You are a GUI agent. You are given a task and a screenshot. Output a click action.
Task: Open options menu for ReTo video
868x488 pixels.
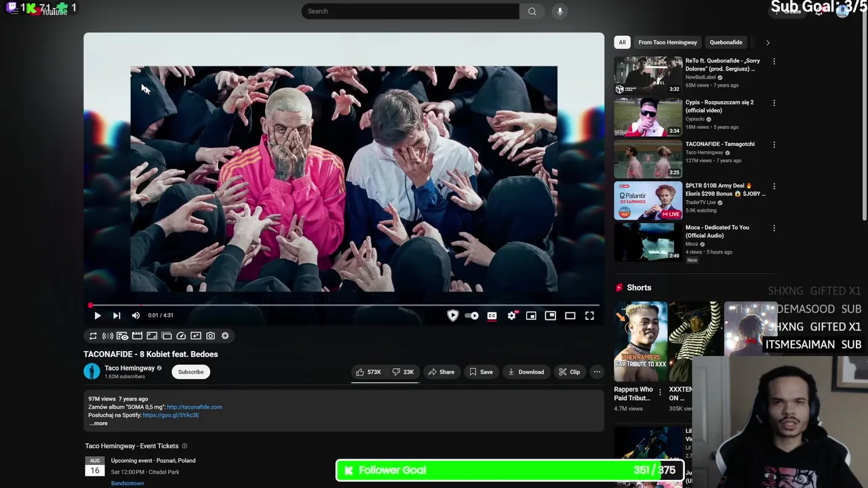click(774, 62)
